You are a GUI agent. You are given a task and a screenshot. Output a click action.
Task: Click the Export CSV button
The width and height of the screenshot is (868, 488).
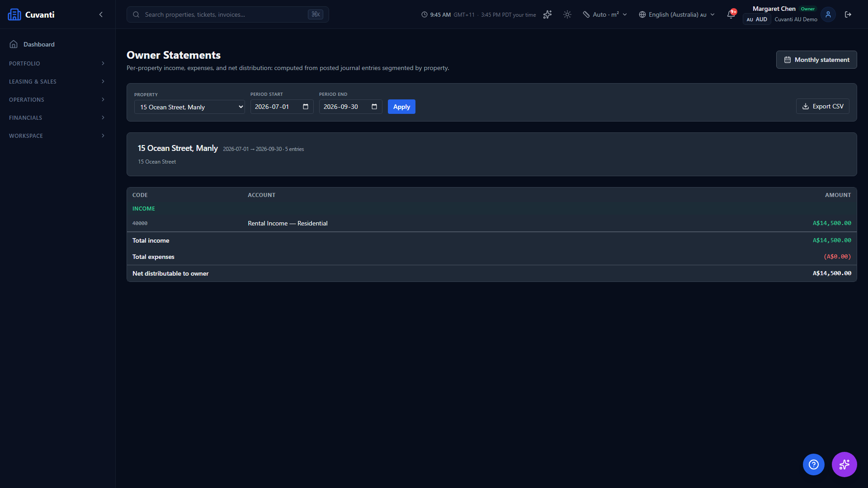[x=822, y=106]
